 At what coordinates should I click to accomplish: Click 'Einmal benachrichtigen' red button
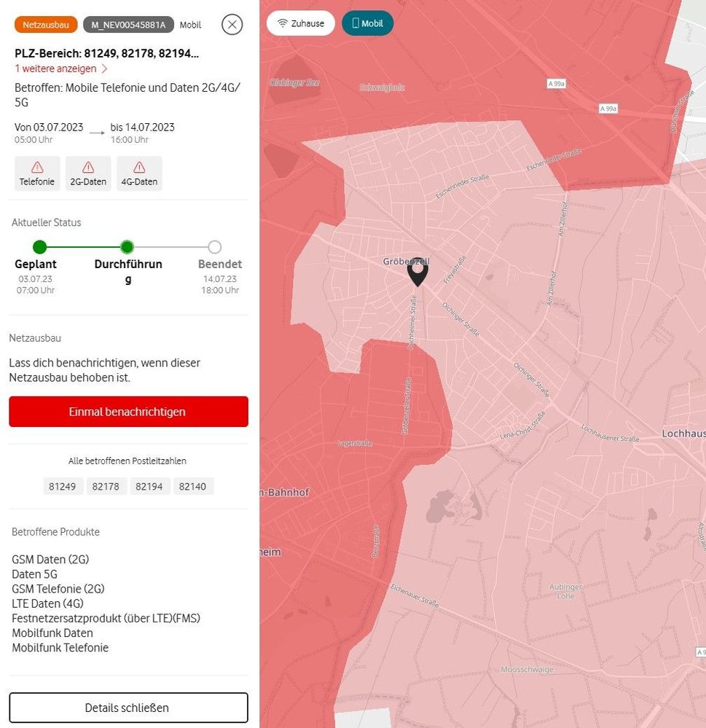click(128, 411)
